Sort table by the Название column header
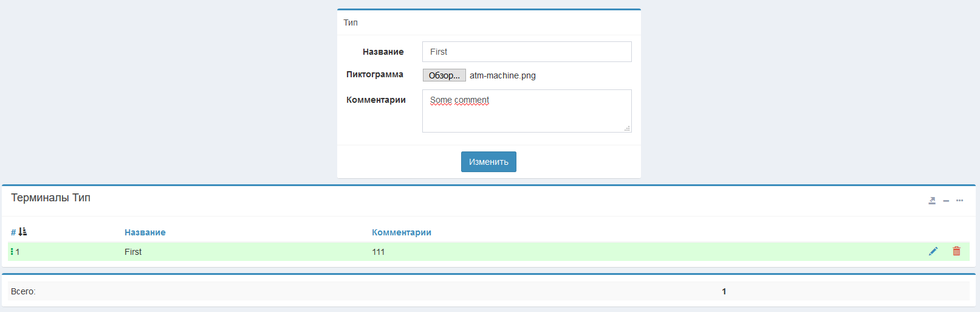This screenshot has height=312, width=980. (x=145, y=232)
